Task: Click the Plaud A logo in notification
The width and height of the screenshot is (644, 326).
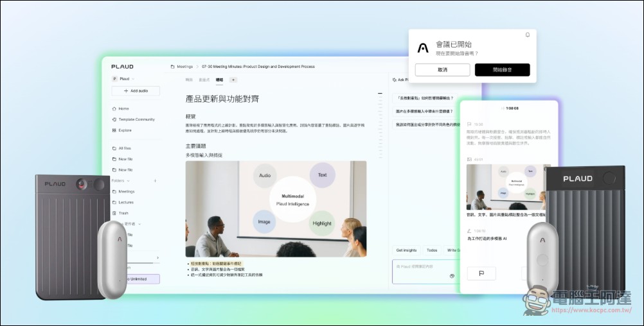Action: (x=423, y=48)
